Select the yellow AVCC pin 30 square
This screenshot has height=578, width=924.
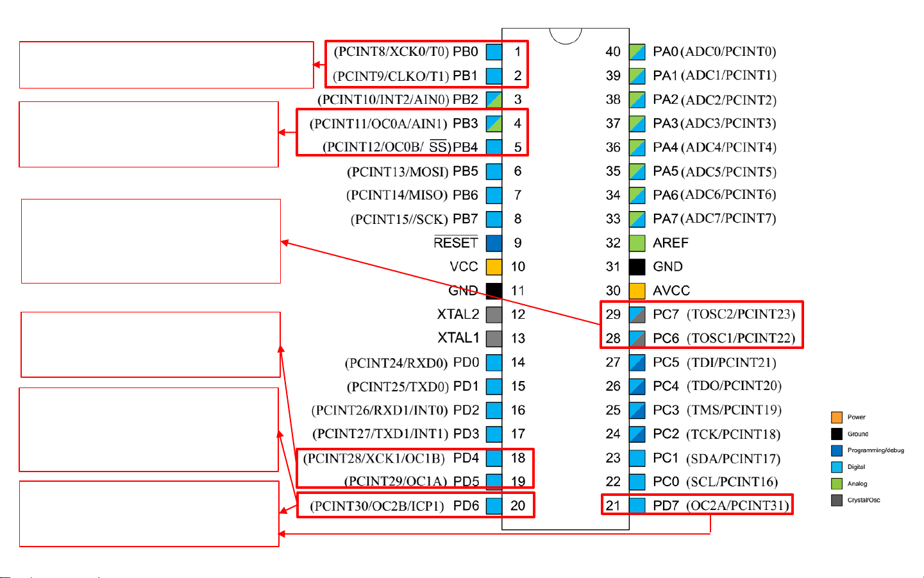pyautogui.click(x=637, y=291)
